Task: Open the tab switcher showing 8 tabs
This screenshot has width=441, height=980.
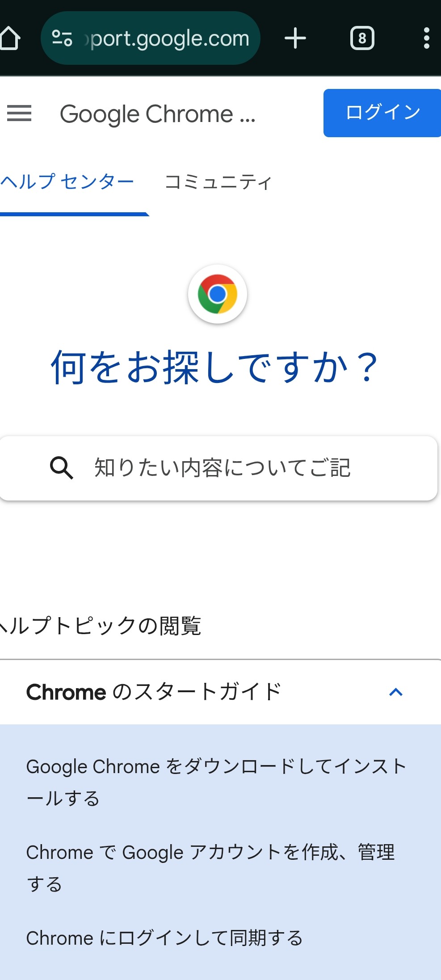Action: (362, 38)
